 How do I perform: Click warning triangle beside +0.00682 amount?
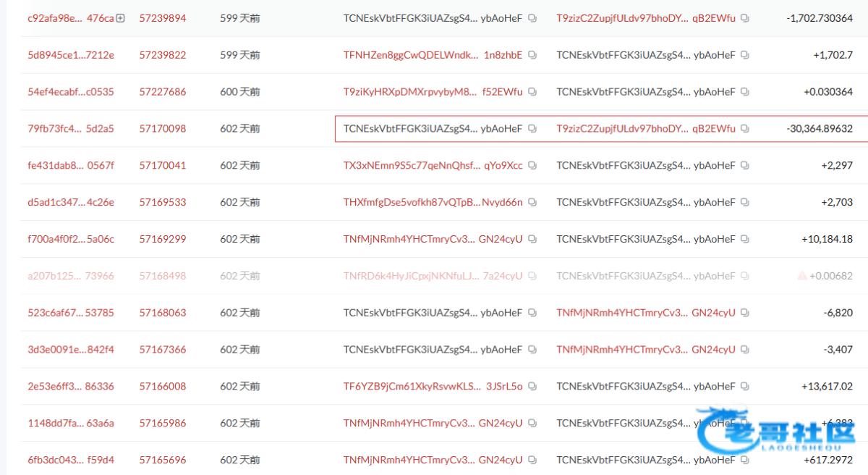801,276
